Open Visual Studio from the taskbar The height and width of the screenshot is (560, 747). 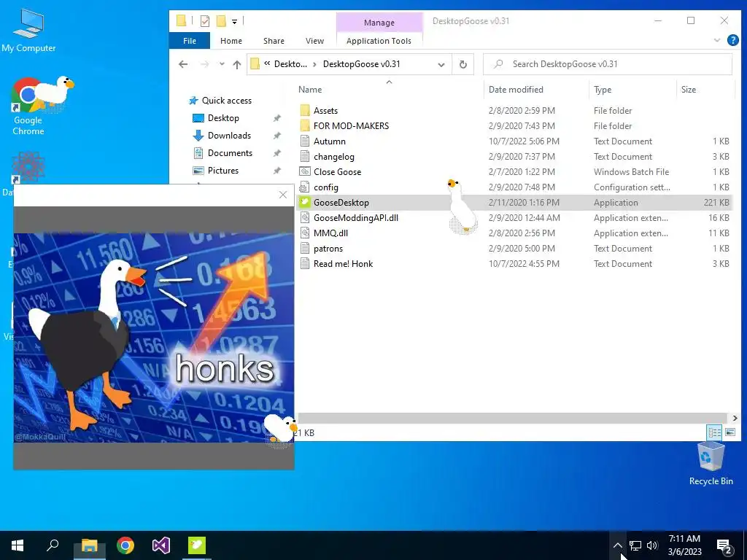click(161, 545)
